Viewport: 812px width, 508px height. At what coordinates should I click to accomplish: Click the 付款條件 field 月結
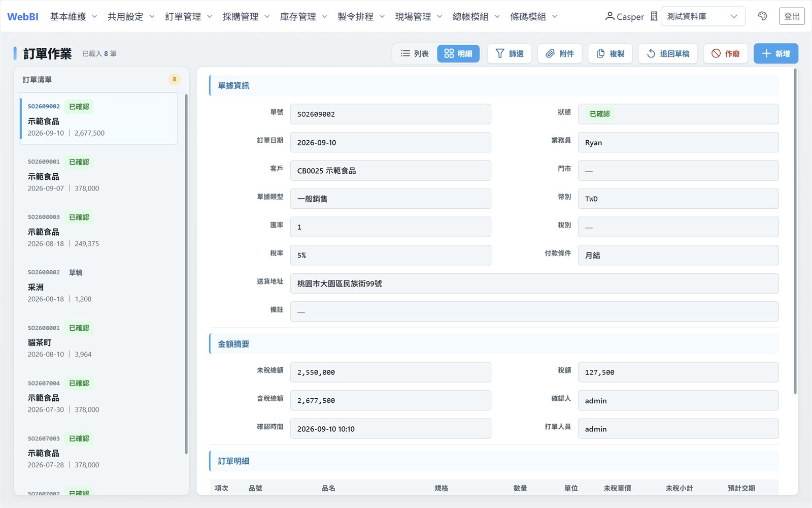tap(678, 255)
